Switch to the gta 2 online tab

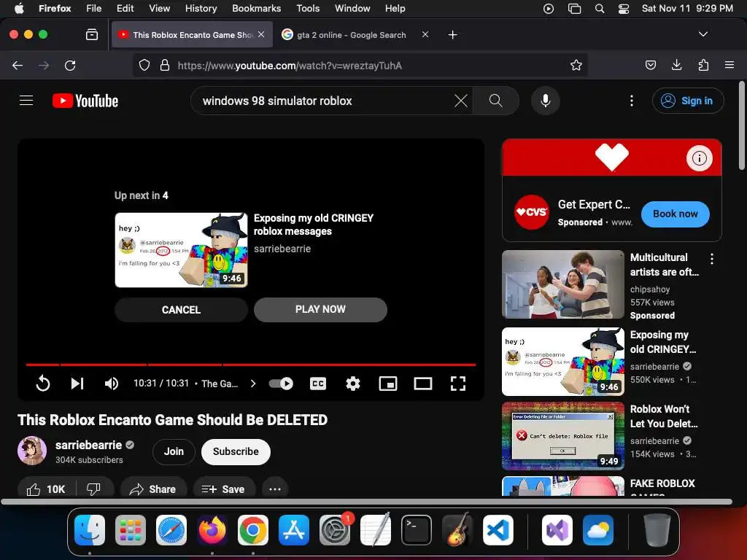[x=351, y=35]
